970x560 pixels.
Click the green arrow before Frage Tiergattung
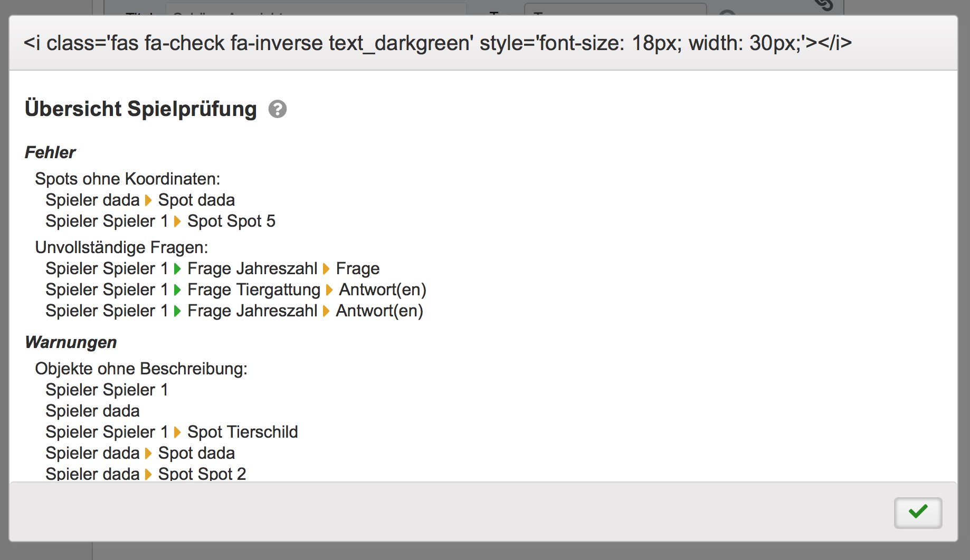[177, 290]
